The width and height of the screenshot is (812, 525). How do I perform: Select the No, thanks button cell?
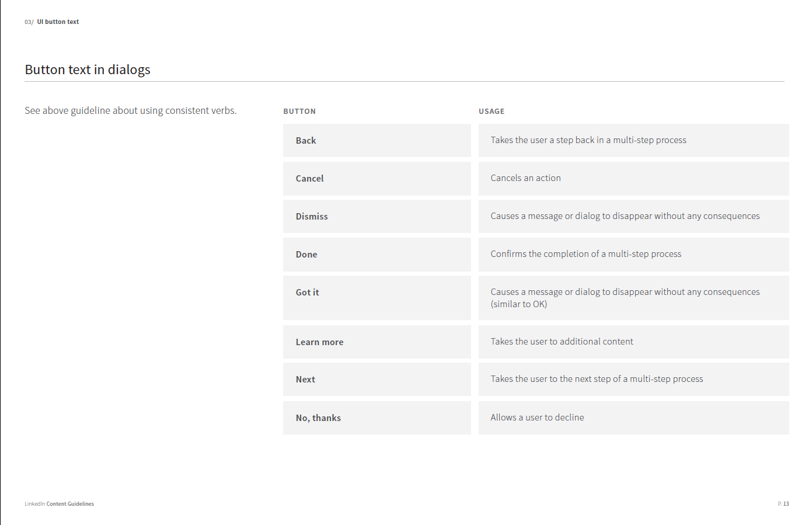pos(377,418)
